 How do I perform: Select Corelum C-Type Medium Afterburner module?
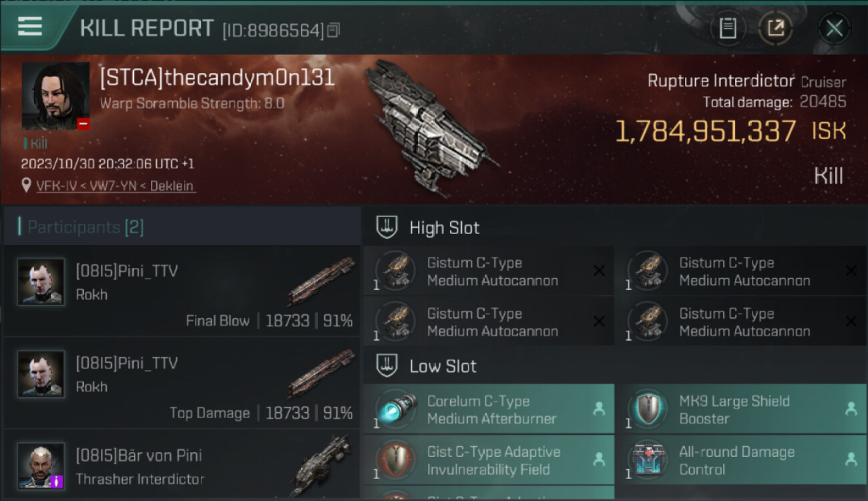click(489, 409)
